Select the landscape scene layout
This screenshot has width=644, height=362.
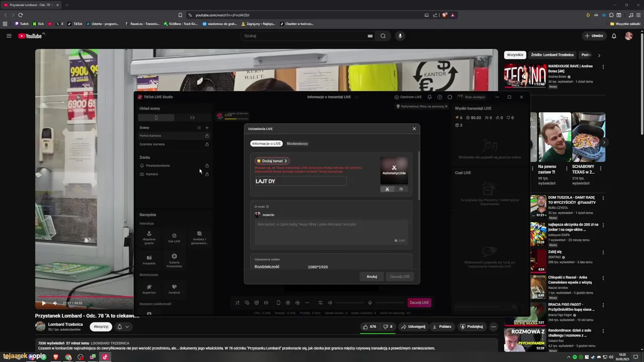tap(192, 118)
